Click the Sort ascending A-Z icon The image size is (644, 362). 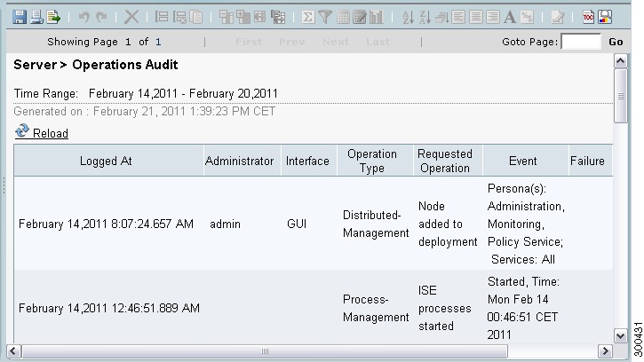[x=408, y=17]
